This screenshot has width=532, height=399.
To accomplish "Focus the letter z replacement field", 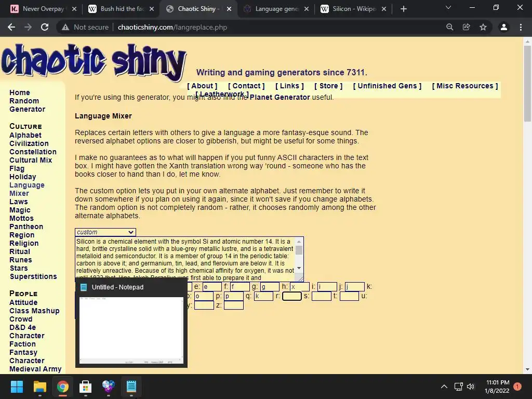I will [233, 305].
